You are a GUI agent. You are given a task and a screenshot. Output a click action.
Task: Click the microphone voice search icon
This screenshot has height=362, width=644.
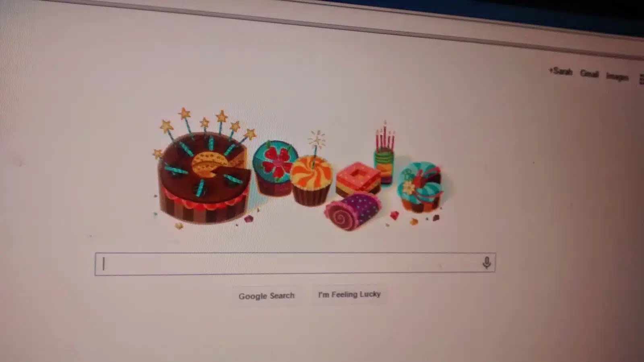(x=487, y=263)
